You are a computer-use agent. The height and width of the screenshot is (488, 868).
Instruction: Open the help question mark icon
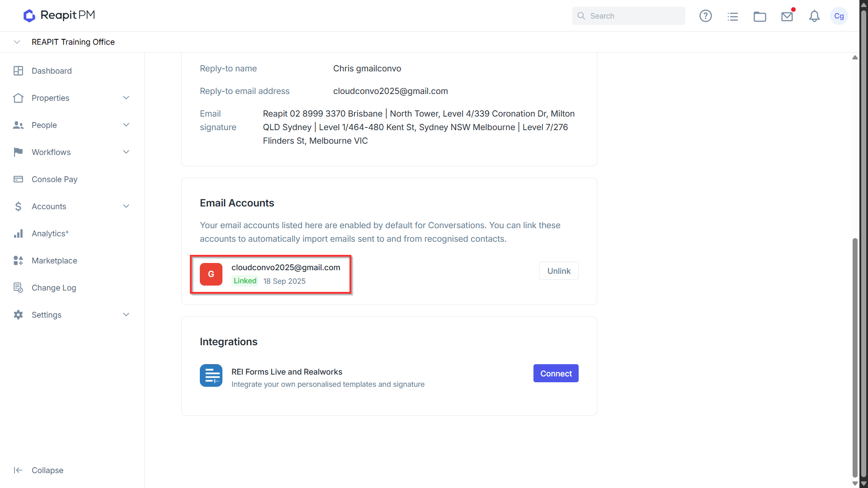tap(705, 16)
